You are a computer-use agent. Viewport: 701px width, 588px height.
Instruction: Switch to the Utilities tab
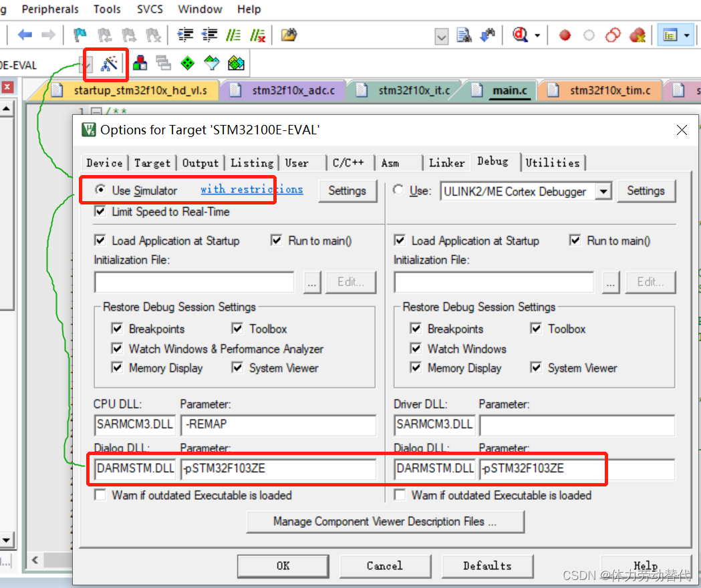(553, 163)
